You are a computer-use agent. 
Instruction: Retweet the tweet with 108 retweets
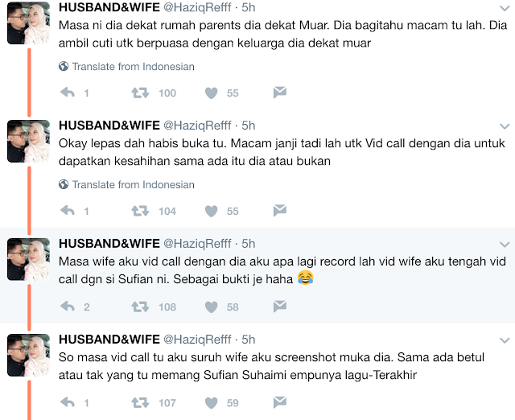point(140,307)
